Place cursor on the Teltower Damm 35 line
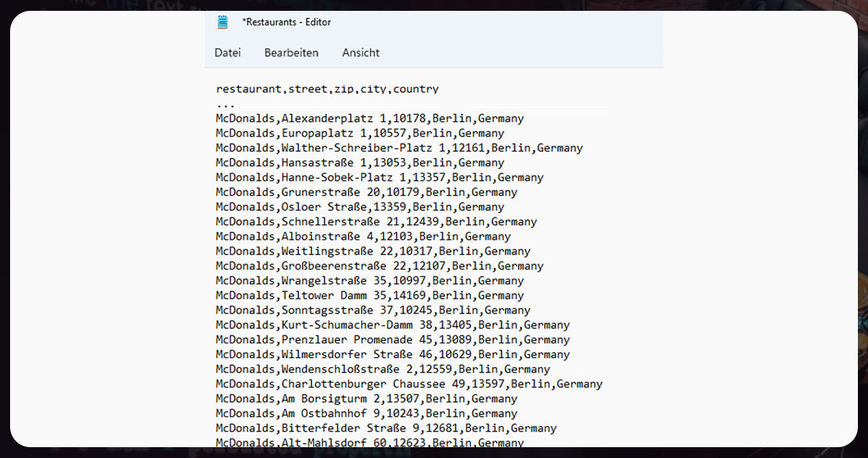Viewport: 868px width, 458px height. pyautogui.click(x=370, y=295)
